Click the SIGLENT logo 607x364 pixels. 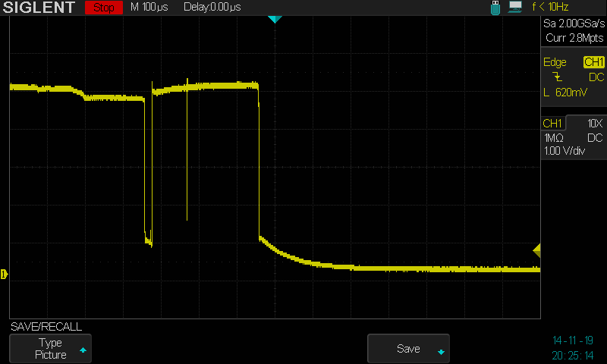[x=39, y=8]
